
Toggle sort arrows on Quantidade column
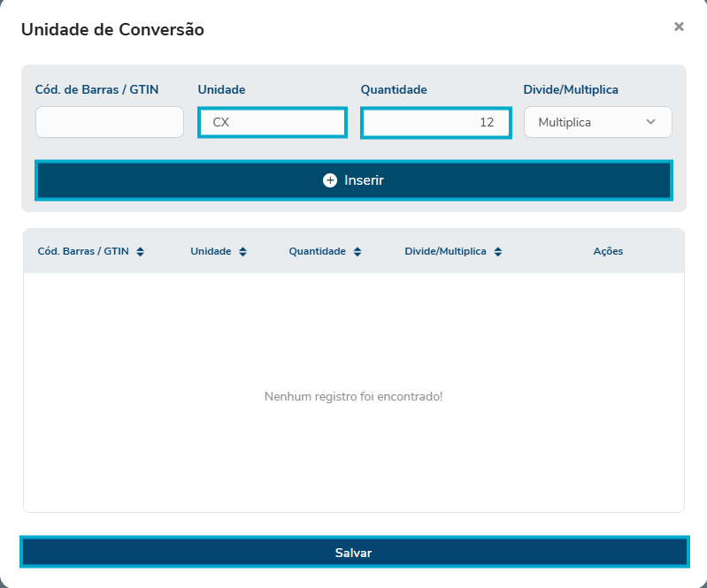click(x=357, y=252)
